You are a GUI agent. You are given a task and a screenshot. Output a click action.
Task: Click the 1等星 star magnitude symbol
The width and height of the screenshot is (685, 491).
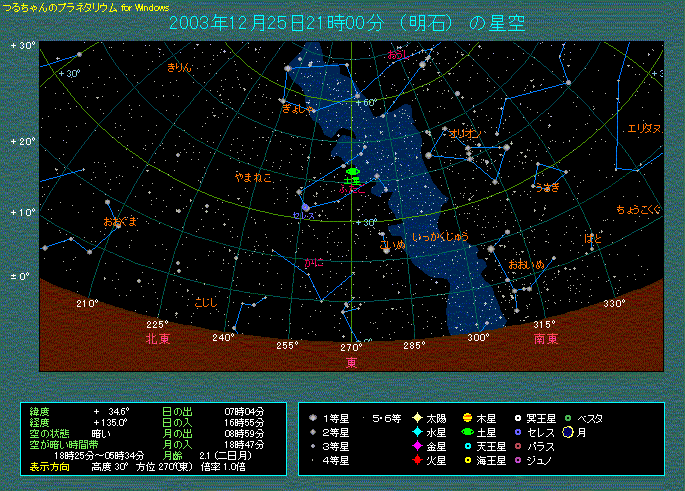[313, 418]
